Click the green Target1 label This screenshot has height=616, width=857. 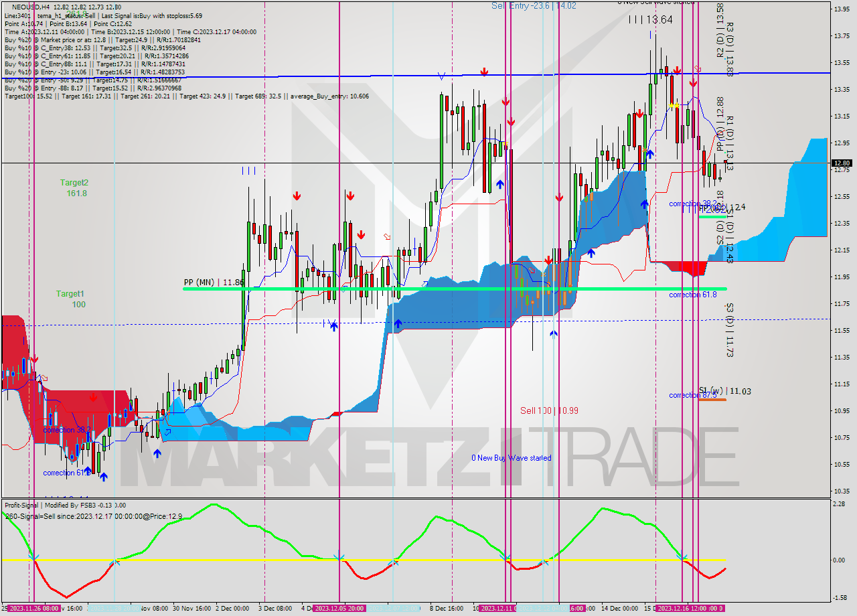[x=70, y=293]
